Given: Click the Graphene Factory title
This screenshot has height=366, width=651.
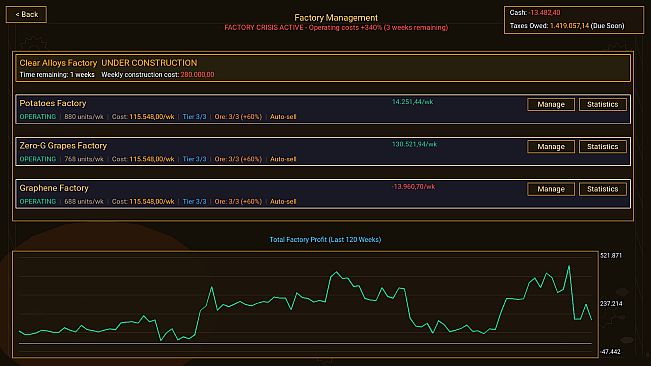Looking at the screenshot, I should (54, 188).
